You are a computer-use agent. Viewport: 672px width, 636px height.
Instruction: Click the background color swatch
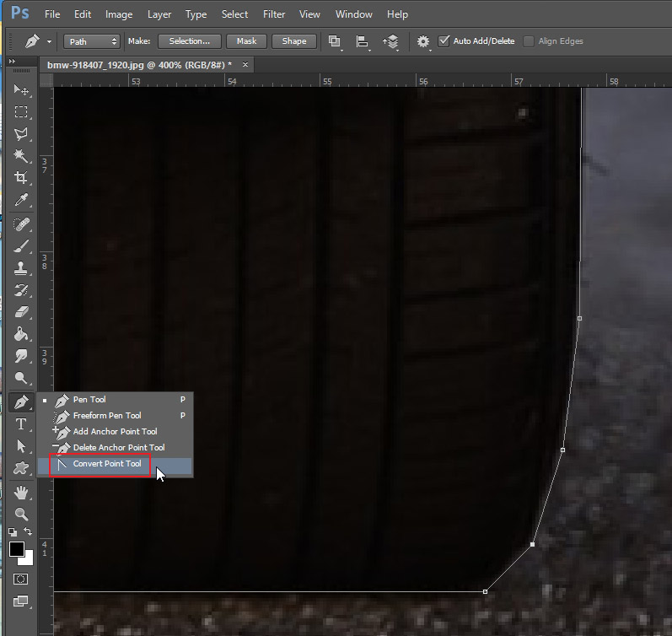click(x=30, y=559)
